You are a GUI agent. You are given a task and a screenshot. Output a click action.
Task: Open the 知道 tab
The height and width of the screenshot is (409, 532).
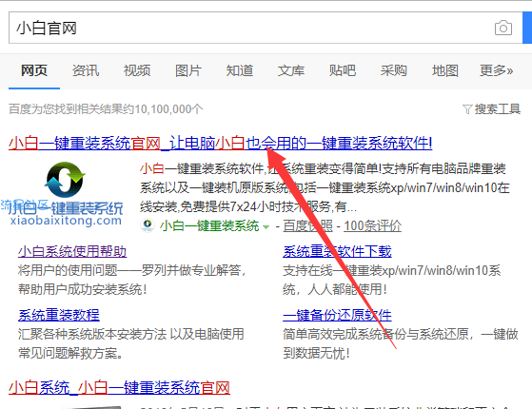tap(240, 70)
